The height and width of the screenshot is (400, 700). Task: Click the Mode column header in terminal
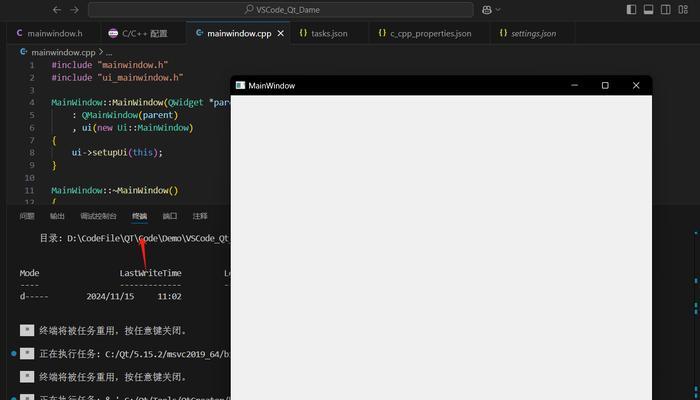pos(29,273)
